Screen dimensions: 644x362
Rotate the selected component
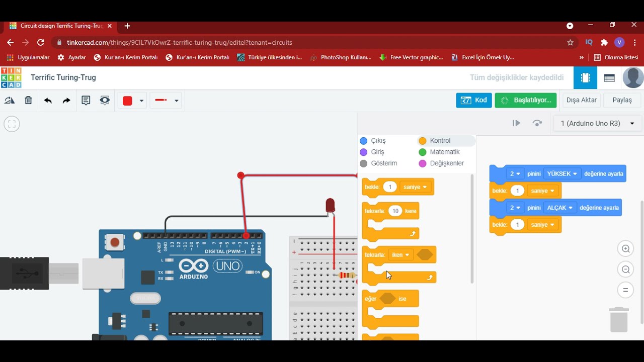pyautogui.click(x=10, y=101)
